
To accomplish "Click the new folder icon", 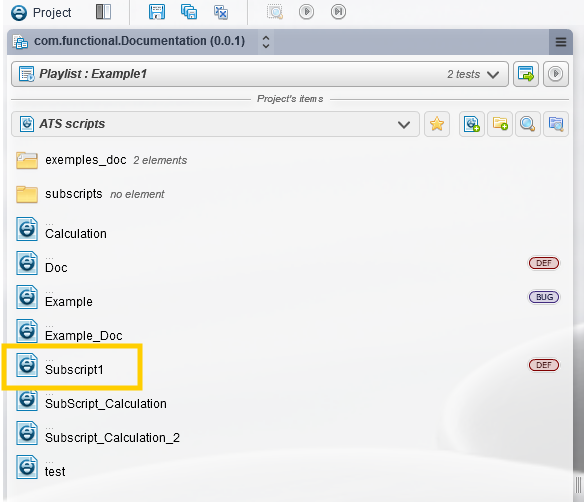I will 500,124.
